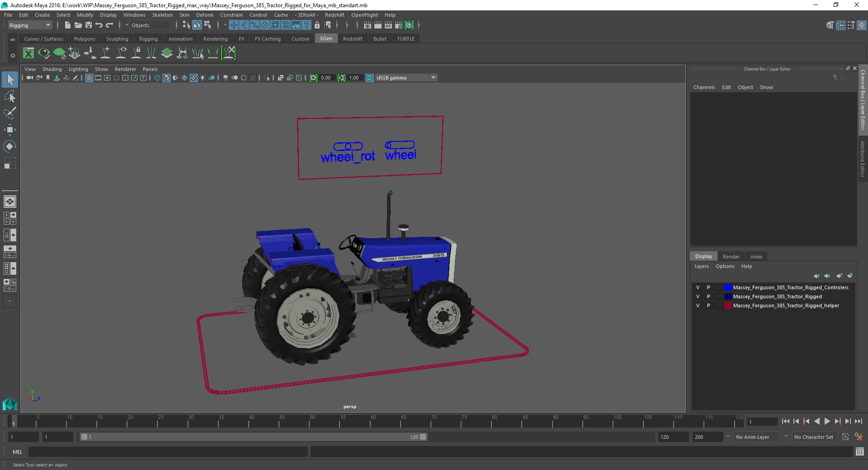The width and height of the screenshot is (868, 470).
Task: Select the arrow Select tool
Action: point(10,80)
